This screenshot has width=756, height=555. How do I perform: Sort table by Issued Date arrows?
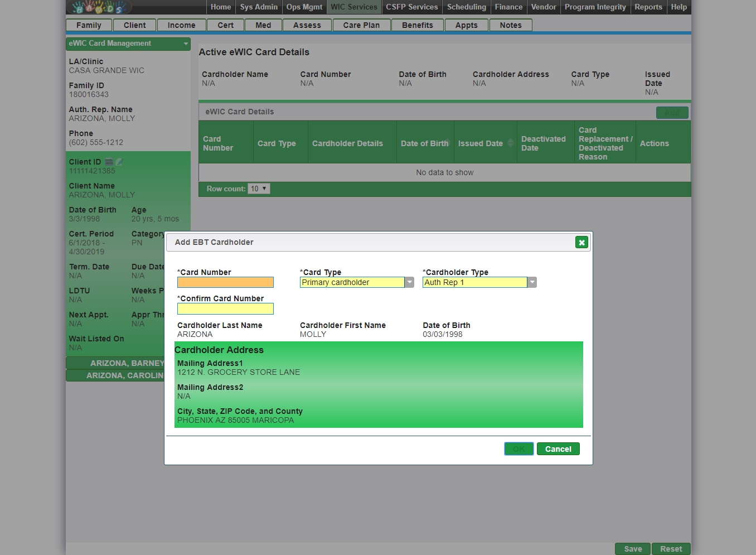click(510, 143)
